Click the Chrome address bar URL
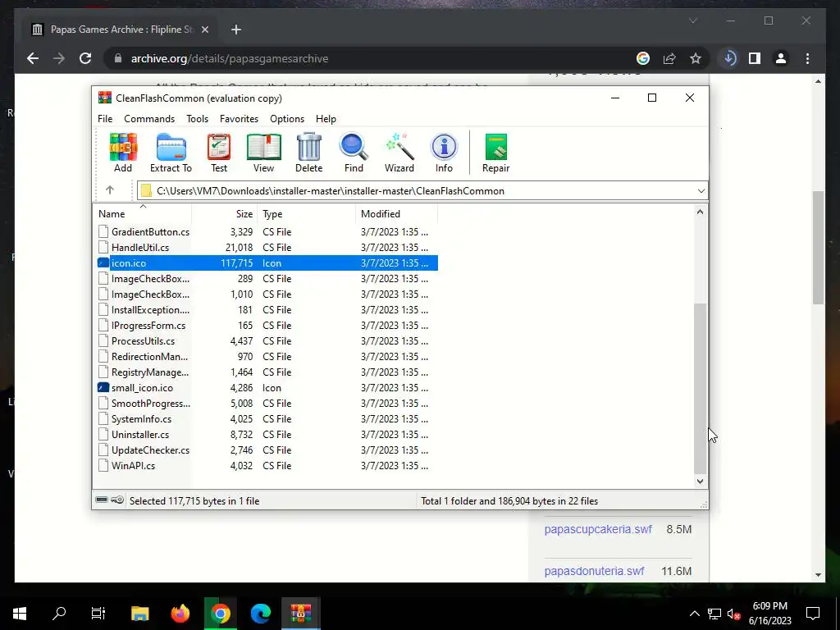The image size is (840, 630). coord(230,58)
